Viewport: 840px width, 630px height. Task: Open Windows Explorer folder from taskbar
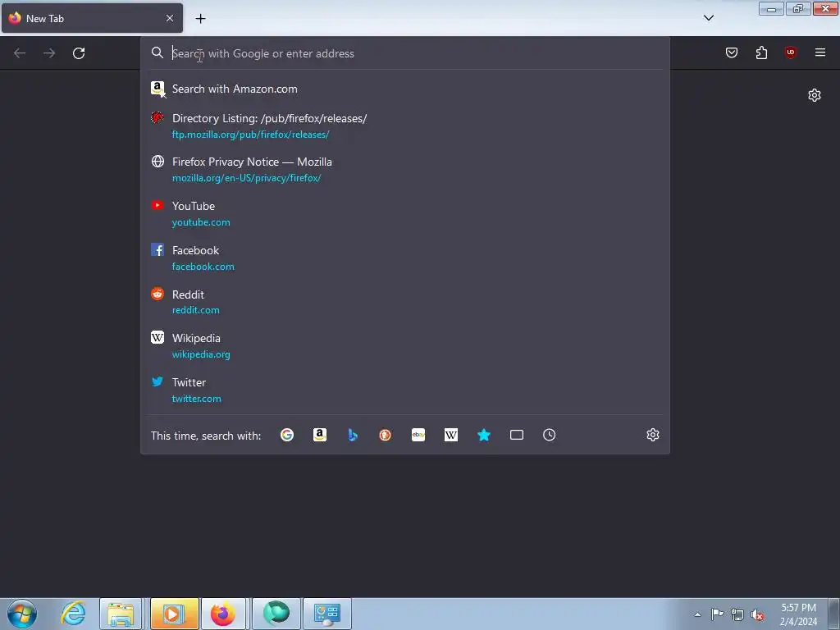point(121,614)
